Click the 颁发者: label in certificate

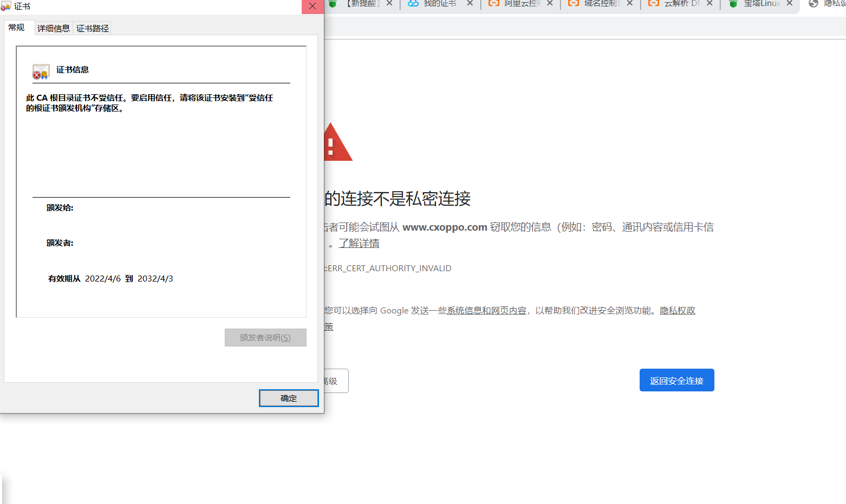(60, 243)
